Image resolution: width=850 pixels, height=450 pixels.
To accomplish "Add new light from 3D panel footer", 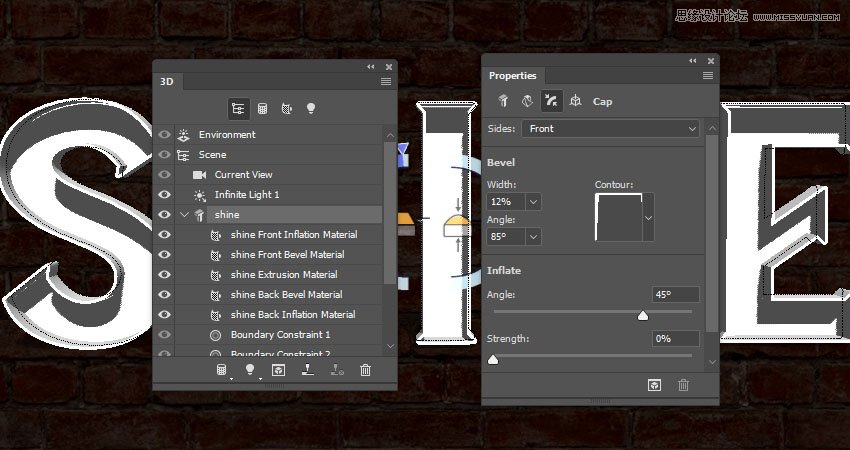I will (250, 370).
